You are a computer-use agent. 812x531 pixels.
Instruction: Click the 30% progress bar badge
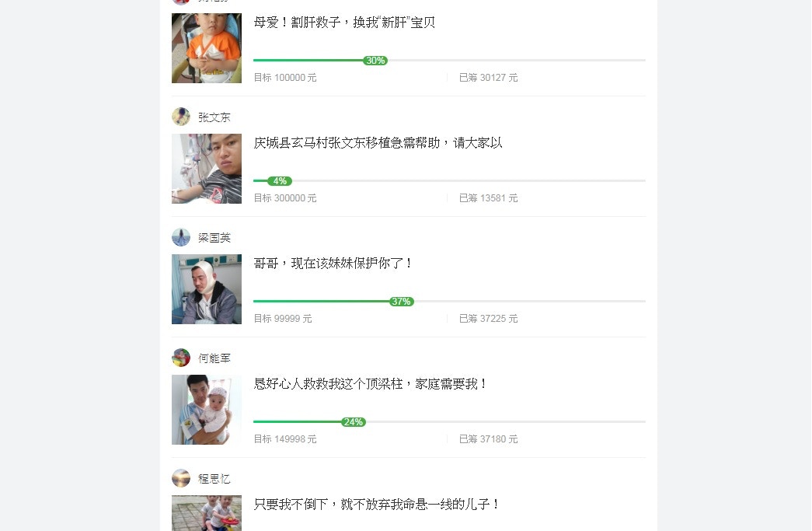(375, 61)
